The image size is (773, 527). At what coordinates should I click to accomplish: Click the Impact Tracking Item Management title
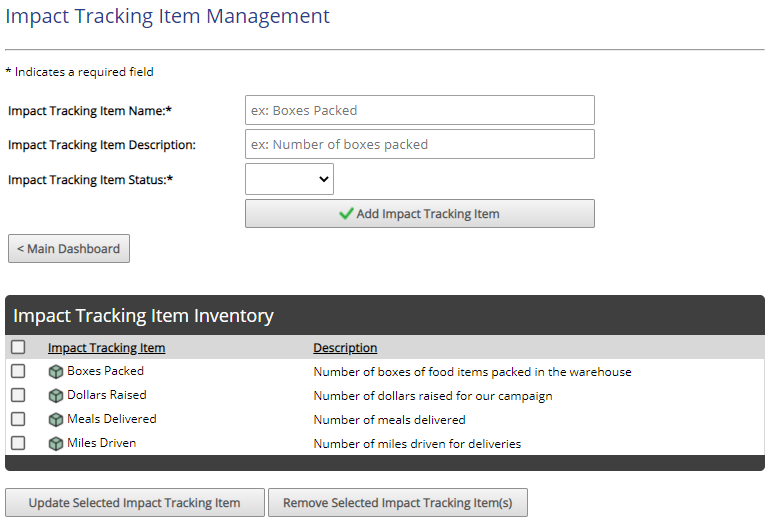[167, 16]
